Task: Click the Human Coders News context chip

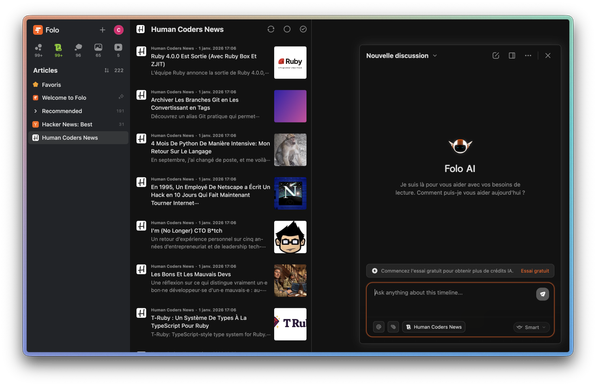Action: pos(434,327)
